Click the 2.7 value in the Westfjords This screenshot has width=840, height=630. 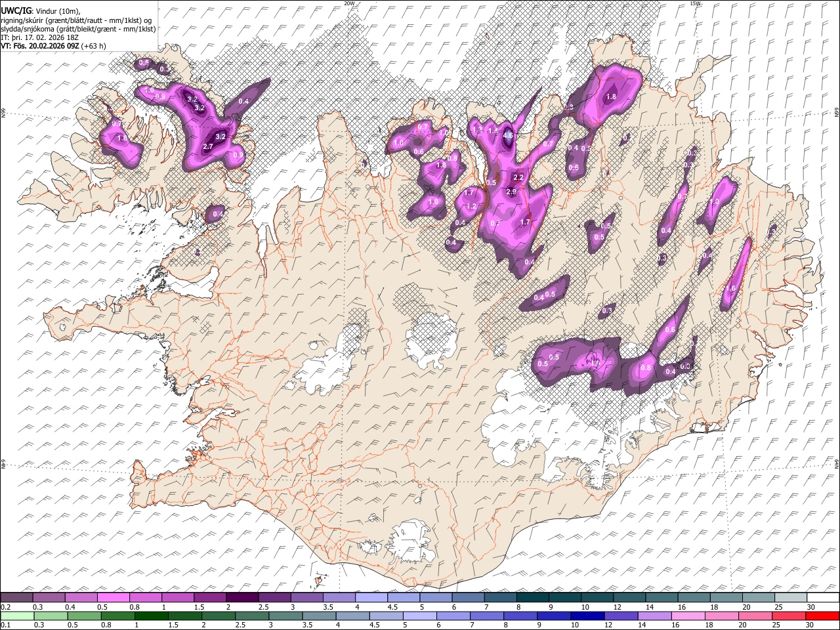pos(208,146)
